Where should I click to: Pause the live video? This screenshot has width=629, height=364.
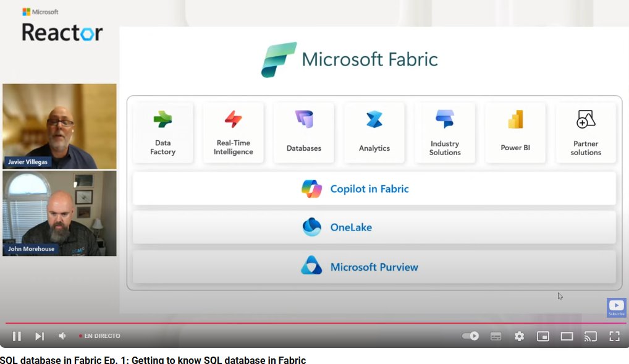(17, 336)
